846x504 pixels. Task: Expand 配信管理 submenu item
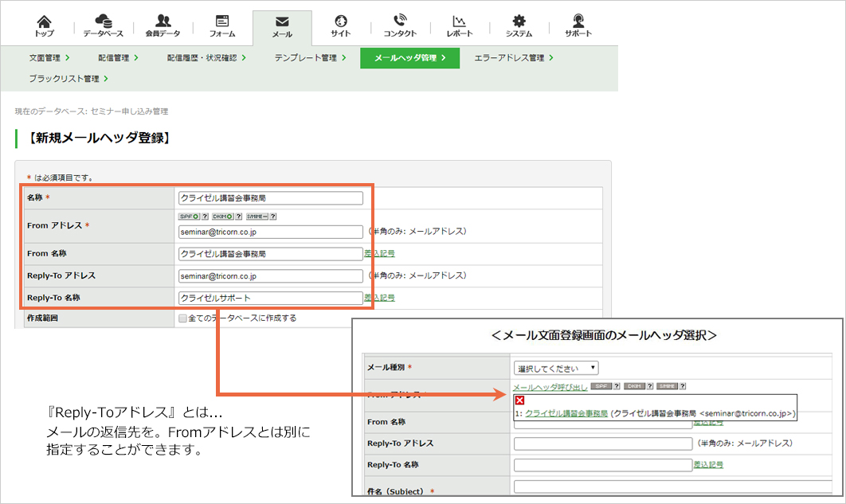118,57
